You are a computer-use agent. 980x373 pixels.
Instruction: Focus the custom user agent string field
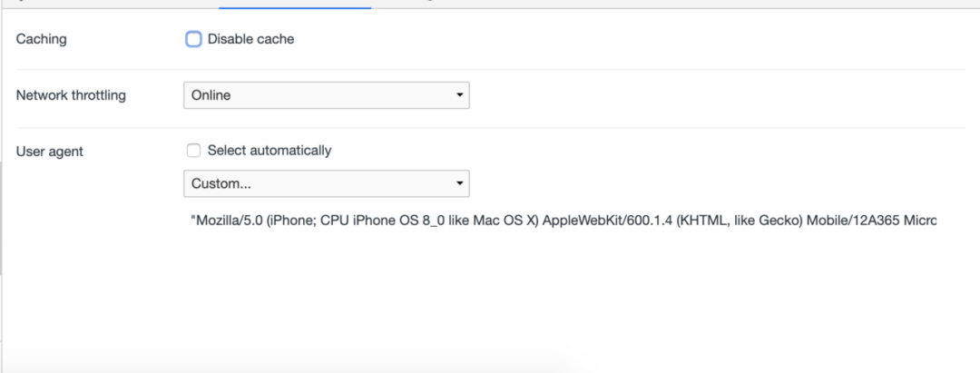563,221
